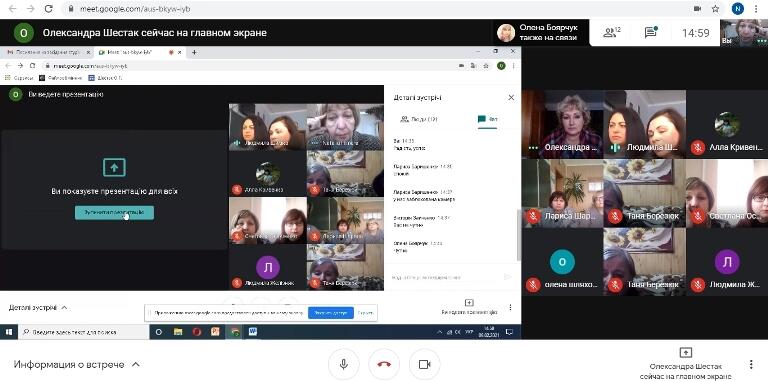Click your own "Вы" video thumbnail
Viewport: 768px width, 381px height.
[x=744, y=33]
